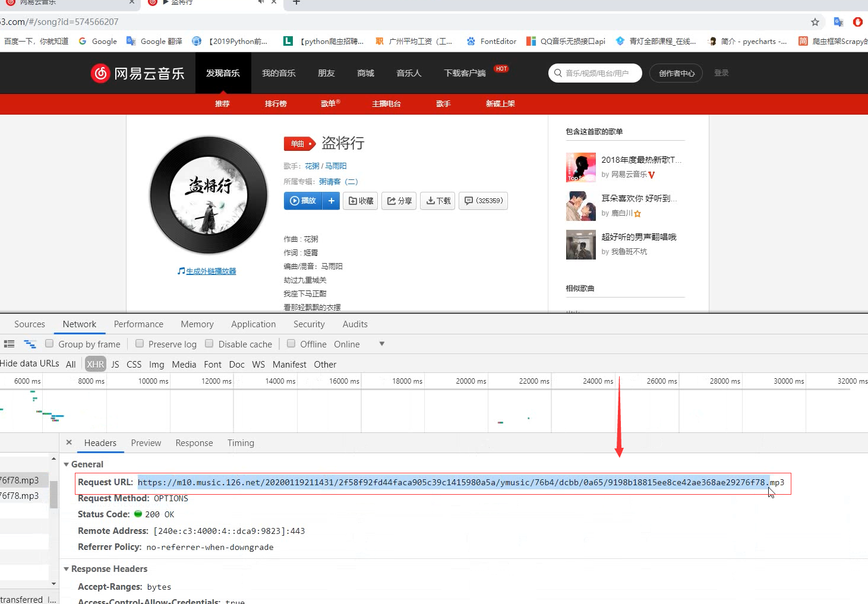This screenshot has height=604, width=868.
Task: Click the 分享 share button
Action: (x=399, y=201)
